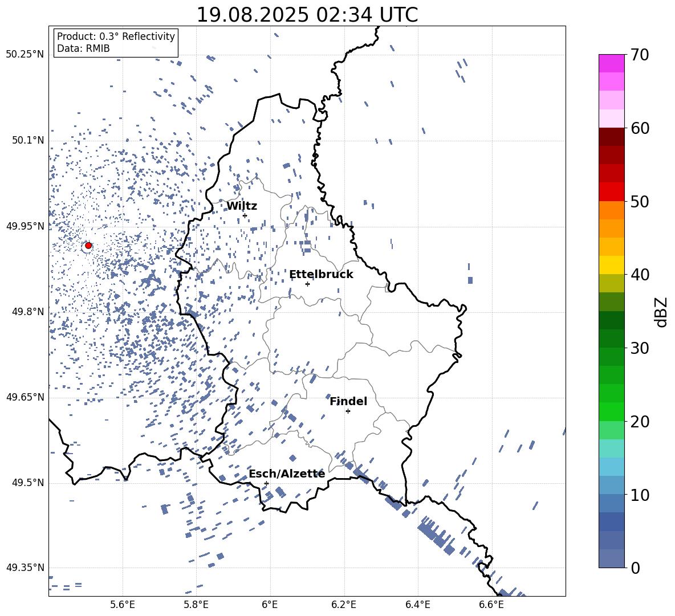This screenshot has height=616, width=675.
Task: Click the magenta top colorbar segment
Action: coord(611,64)
